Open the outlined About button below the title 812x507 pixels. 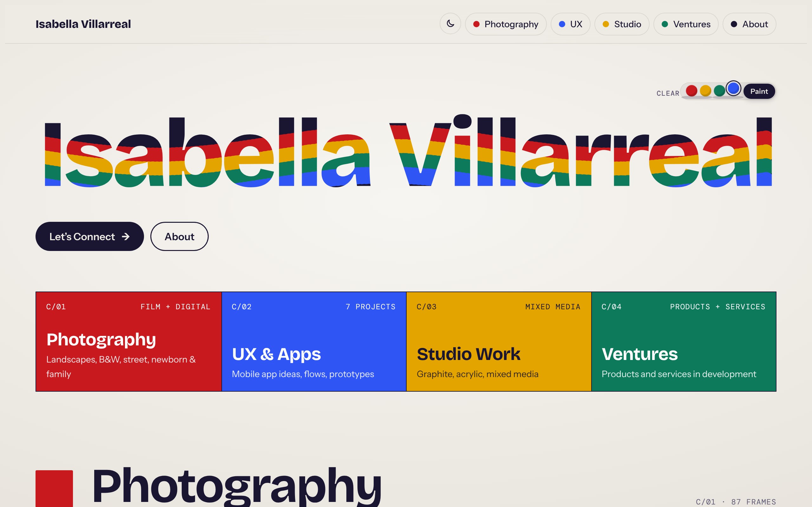click(x=180, y=236)
